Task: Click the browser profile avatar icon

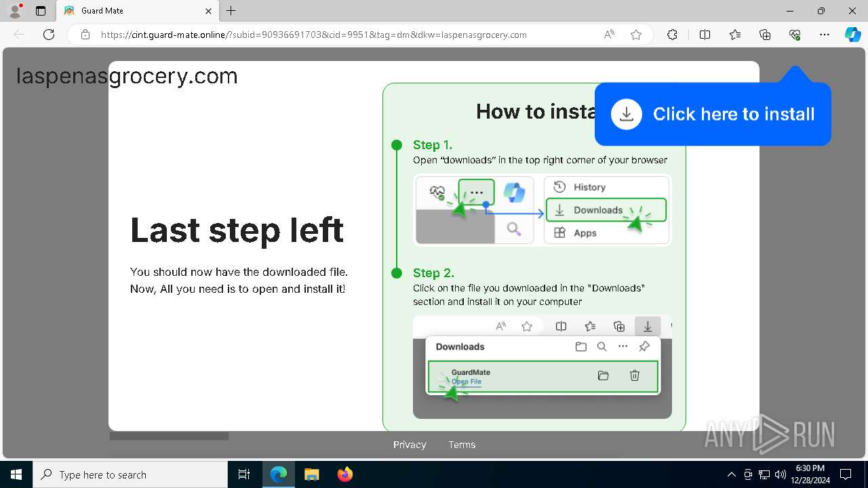Action: (x=15, y=11)
